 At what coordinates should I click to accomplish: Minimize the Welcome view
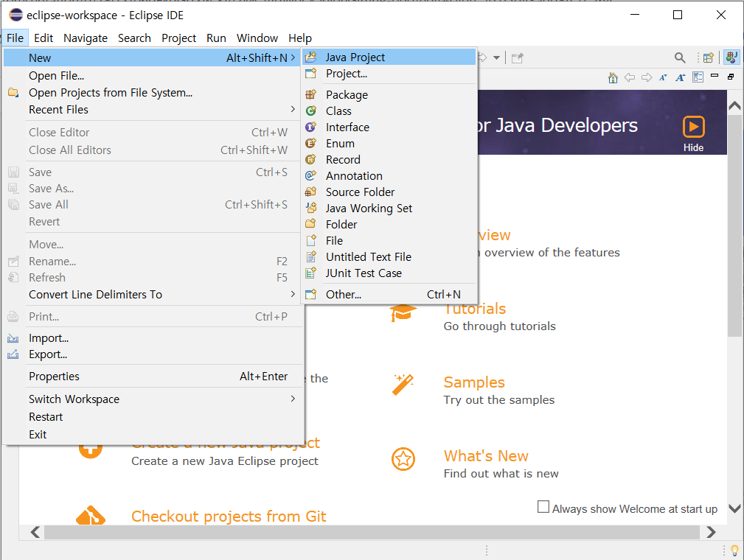(715, 75)
